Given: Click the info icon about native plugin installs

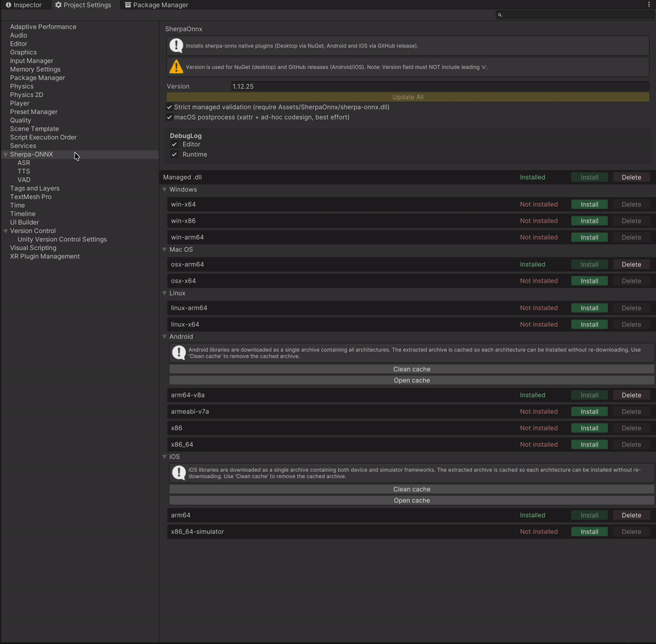Looking at the screenshot, I should point(176,46).
